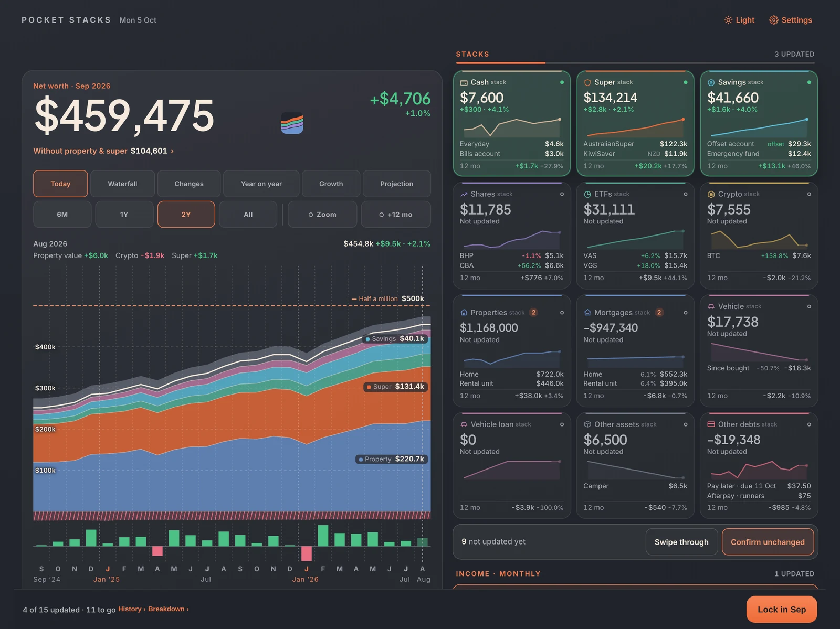The width and height of the screenshot is (840, 629).
Task: Click the Confirm unchanged button
Action: [768, 542]
